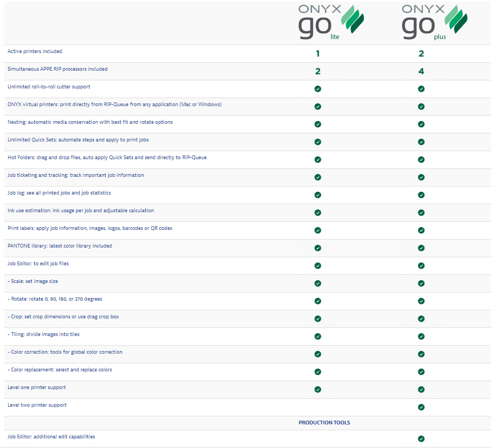Screen dimensions: 491x448
Task: Click lite checkmark for Print labels row
Action: 318,230
